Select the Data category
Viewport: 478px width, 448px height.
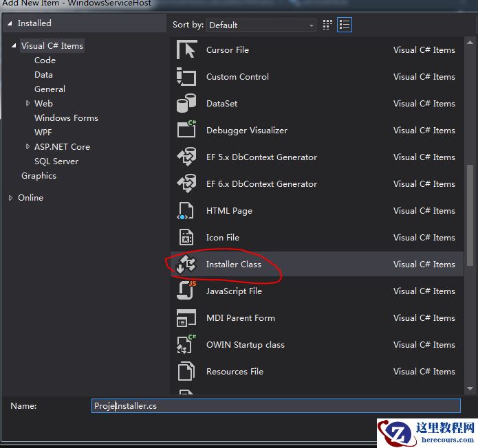click(x=43, y=75)
